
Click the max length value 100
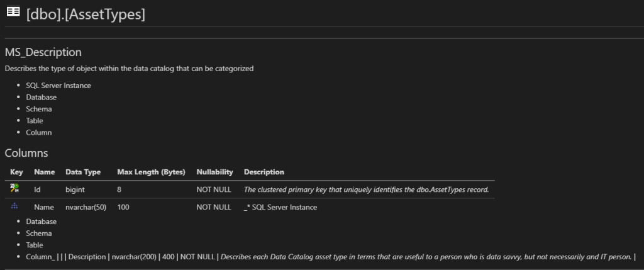(123, 207)
